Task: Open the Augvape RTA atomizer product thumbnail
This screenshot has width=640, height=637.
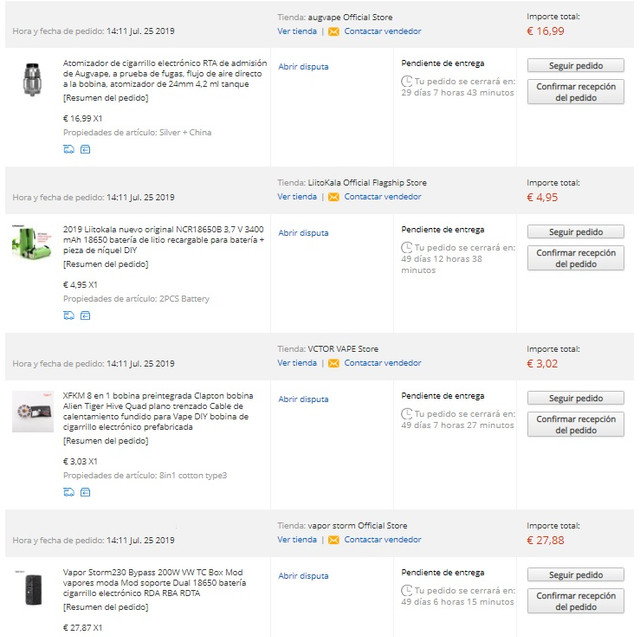Action: click(x=32, y=79)
